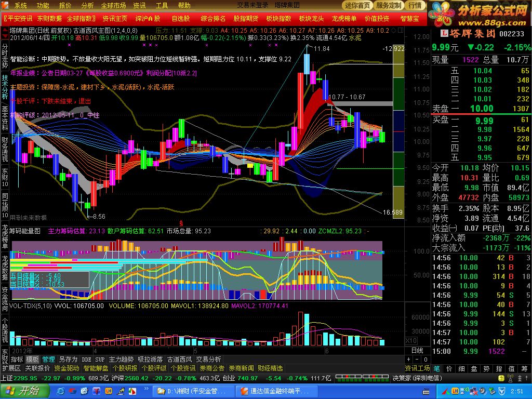Click the 迷你首页 button
The height and width of the screenshot is (399, 532).
(x=357, y=5)
